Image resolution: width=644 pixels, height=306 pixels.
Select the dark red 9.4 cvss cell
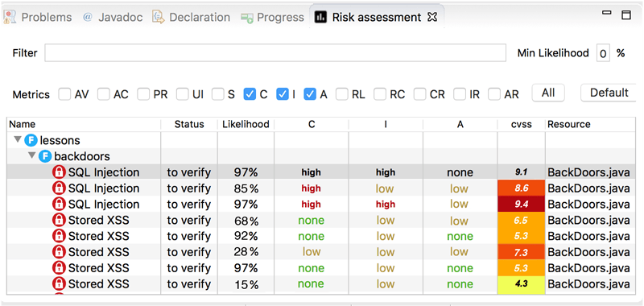point(521,205)
